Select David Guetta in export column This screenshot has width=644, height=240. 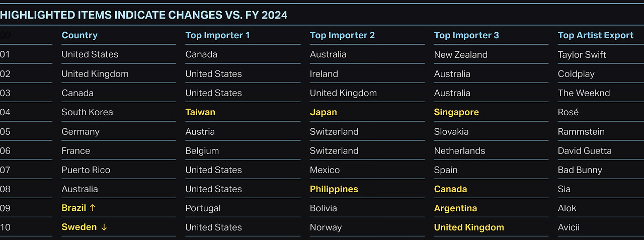(585, 151)
